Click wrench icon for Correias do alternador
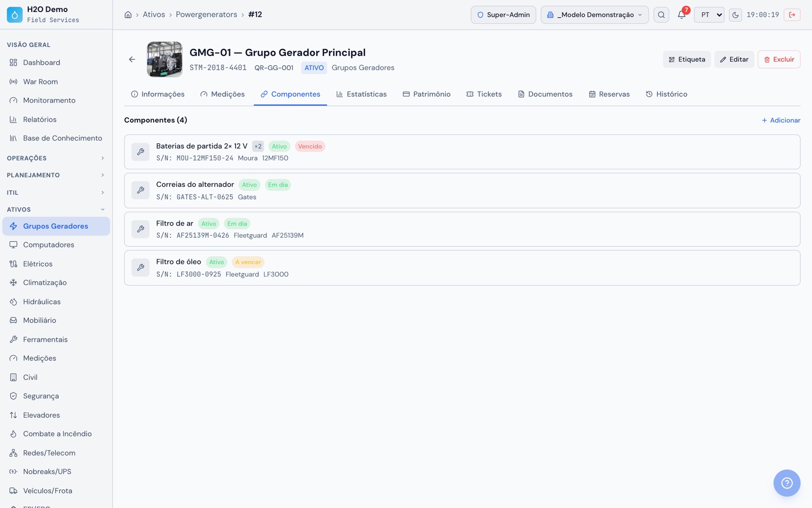Viewport: 812px width, 508px height. (141, 190)
